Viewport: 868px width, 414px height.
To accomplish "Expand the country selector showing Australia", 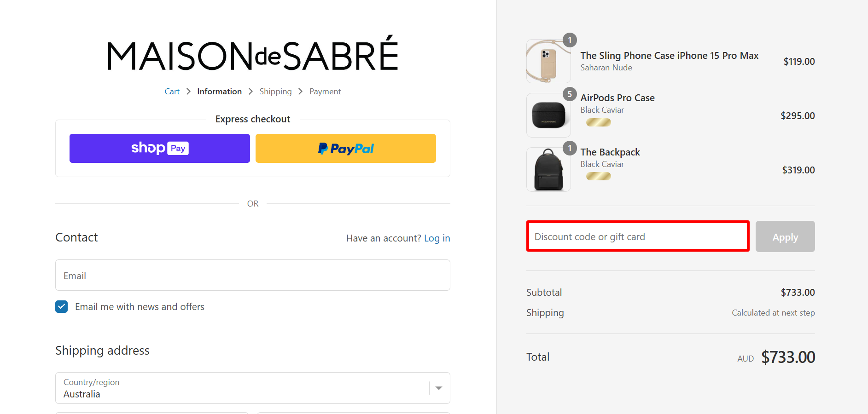I will pos(252,388).
